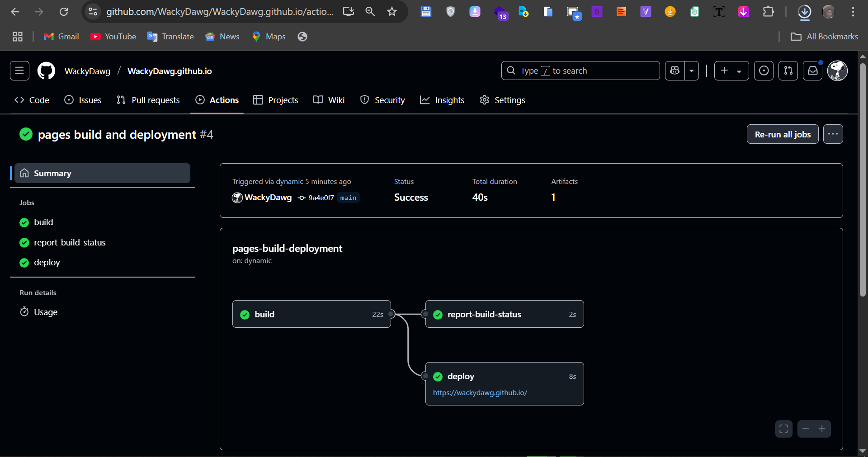Select Summary in the sidebar

102,173
